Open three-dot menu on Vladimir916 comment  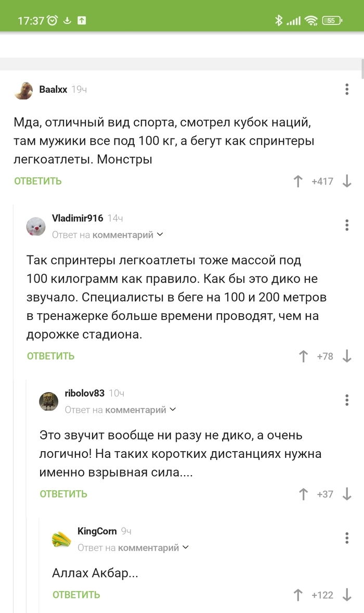(347, 225)
